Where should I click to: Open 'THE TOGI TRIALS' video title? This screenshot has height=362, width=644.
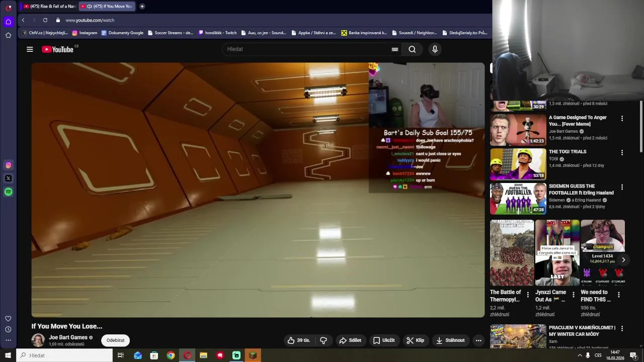point(568,151)
